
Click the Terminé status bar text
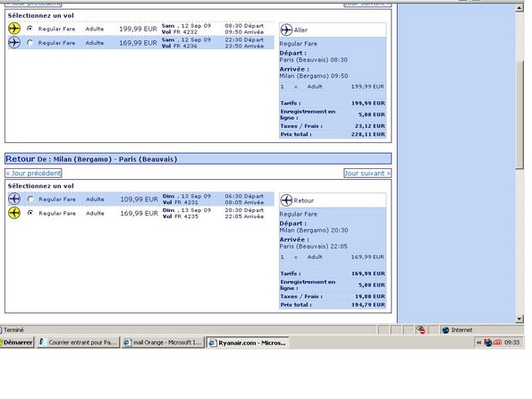click(13, 330)
